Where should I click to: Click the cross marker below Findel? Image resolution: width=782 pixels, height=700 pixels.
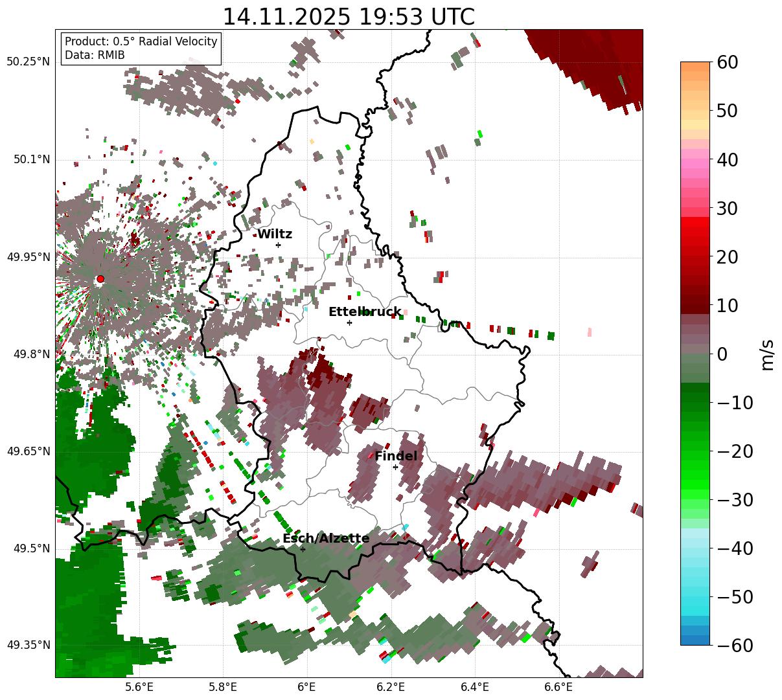pyautogui.click(x=395, y=467)
